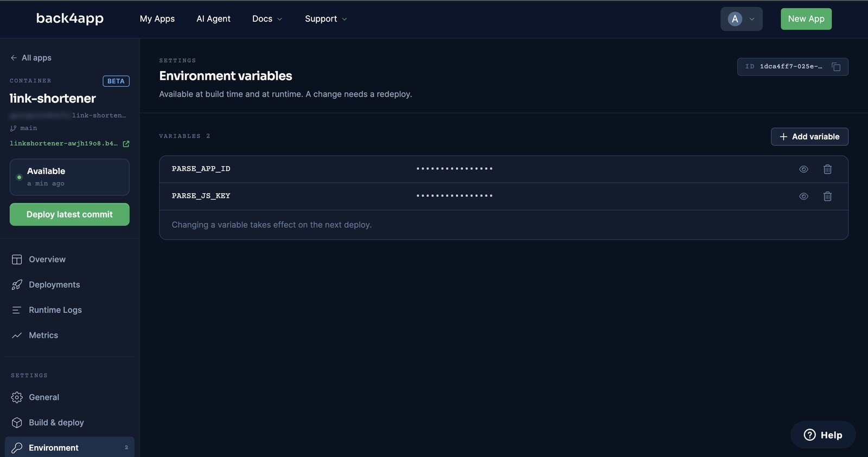Reveal the PARSE_JS_KEY value with eye icon
This screenshot has width=868, height=457.
(803, 196)
